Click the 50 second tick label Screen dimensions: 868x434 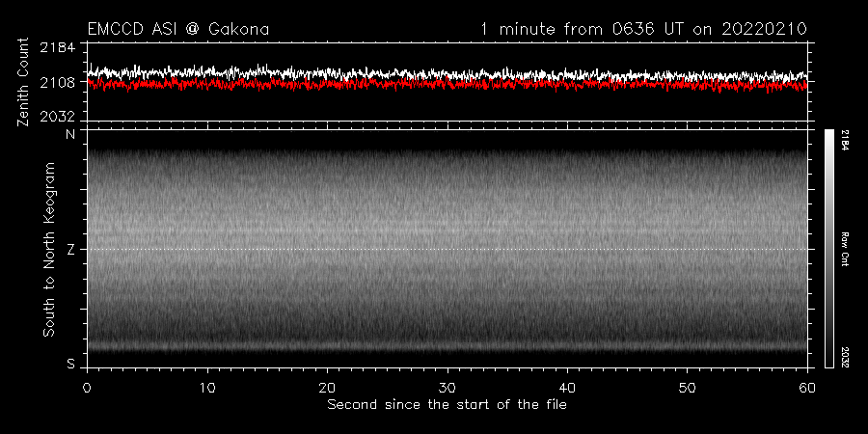point(687,387)
